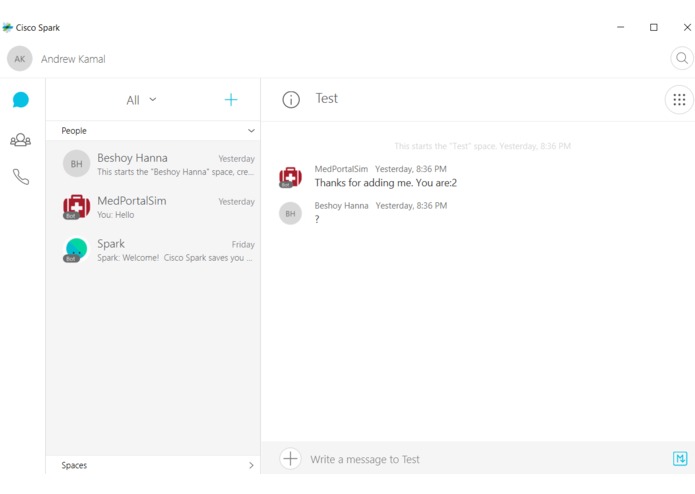Click the Beshoy Hanna sender name in chat
This screenshot has width=695, height=494.
(x=341, y=206)
